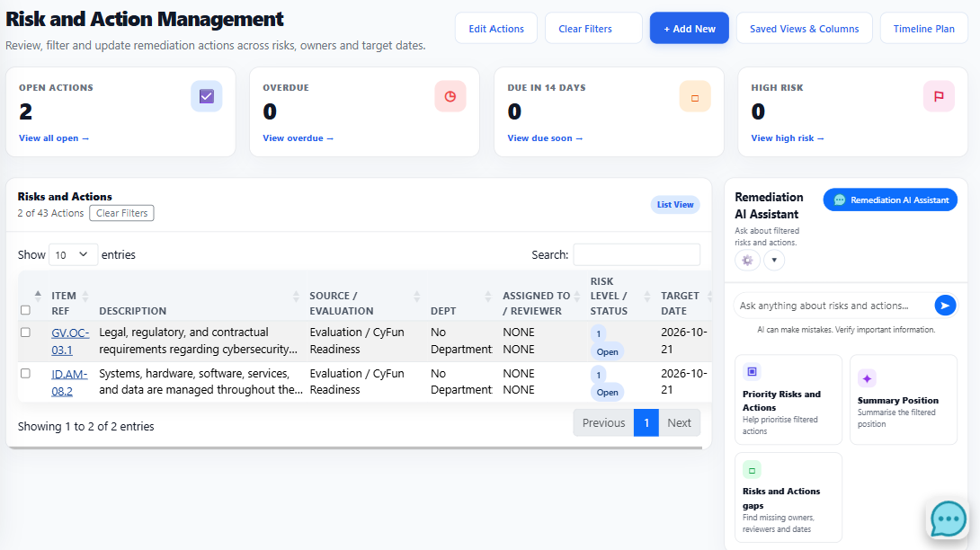Open the floating chat bubble widget
The width and height of the screenshot is (980, 550).
pyautogui.click(x=949, y=519)
